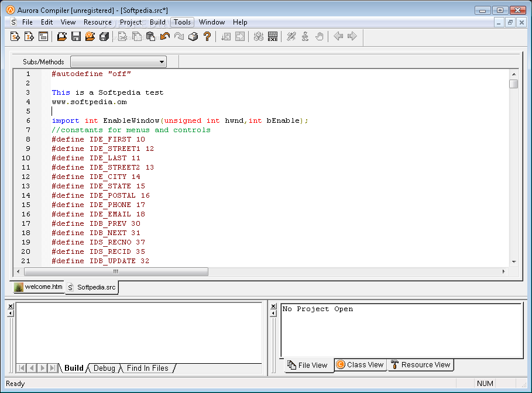Open the Subs/Methods dropdown
Image resolution: width=532 pixels, height=393 pixels.
coord(118,62)
